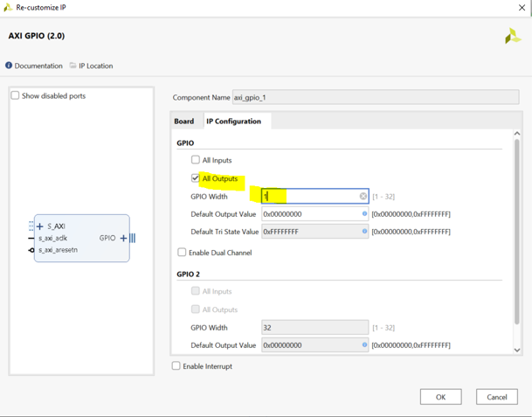Close the Re-customize IP dialog
This screenshot has height=417, width=532.
pyautogui.click(x=522, y=8)
